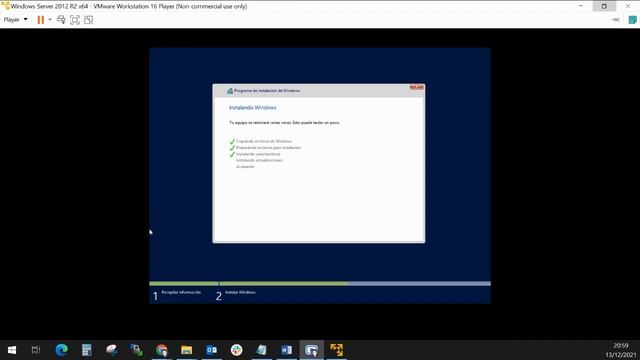The height and width of the screenshot is (360, 640).
Task: Restore down the VMware Player window
Action: point(604,6)
